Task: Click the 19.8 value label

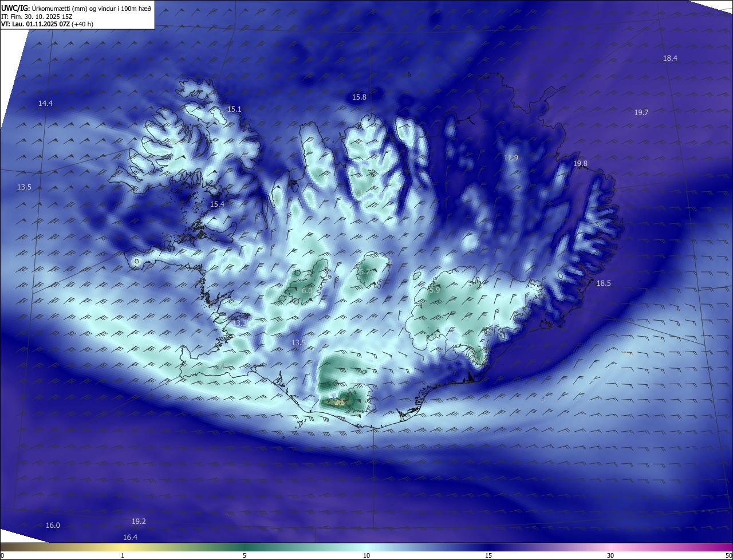Action: (x=580, y=163)
